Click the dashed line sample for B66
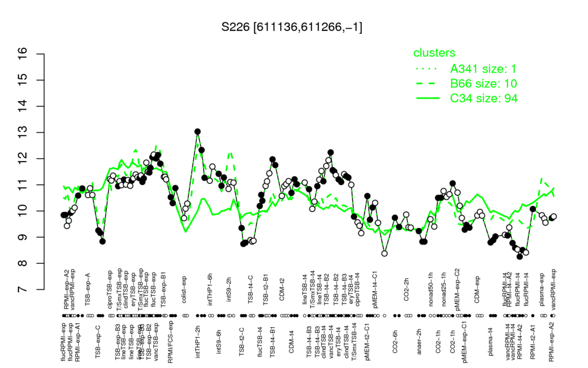The height and width of the screenshot is (368, 588). click(428, 84)
